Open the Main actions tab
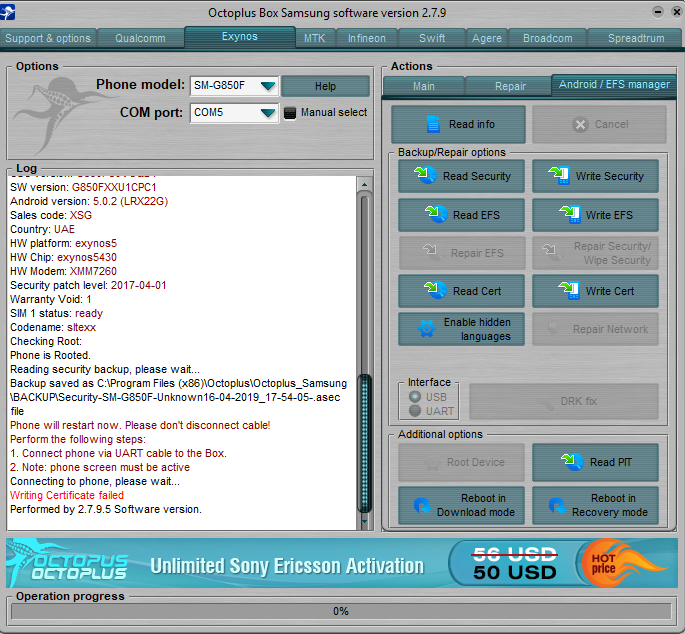 [424, 86]
